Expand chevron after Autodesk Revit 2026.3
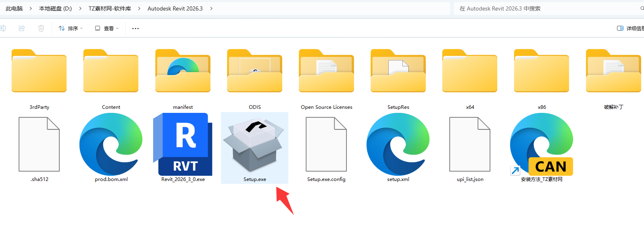Viewport: 644px width, 235px height. pyautogui.click(x=211, y=8)
